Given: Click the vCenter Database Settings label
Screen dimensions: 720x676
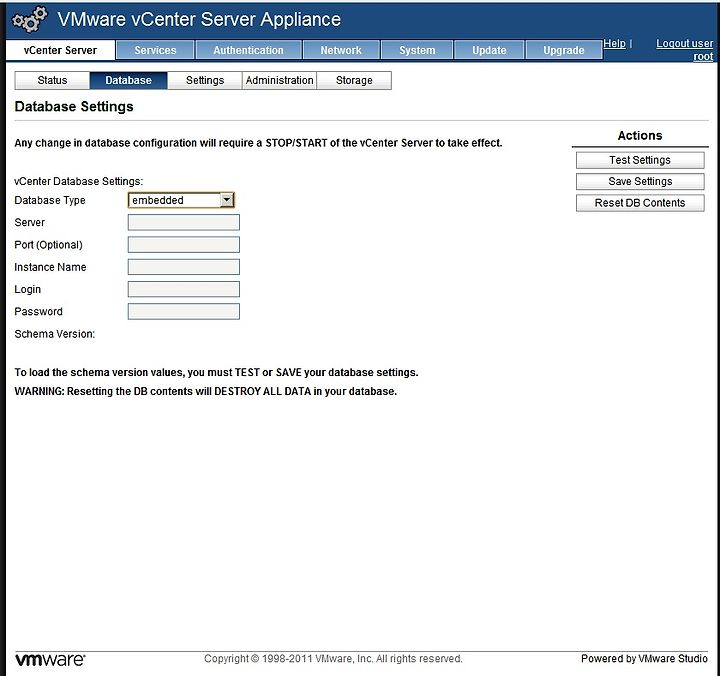Looking at the screenshot, I should [x=79, y=181].
